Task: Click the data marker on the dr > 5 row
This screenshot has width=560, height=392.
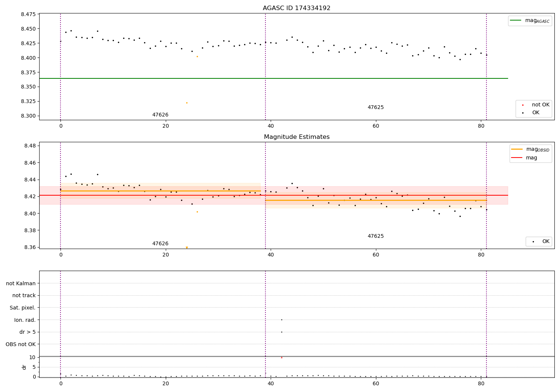Action: point(281,332)
